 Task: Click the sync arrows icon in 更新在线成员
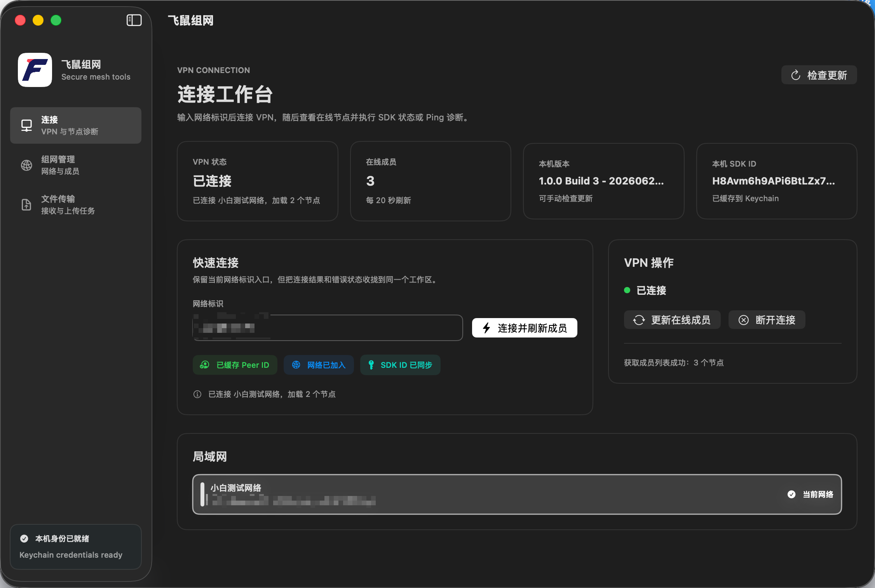[x=639, y=320]
